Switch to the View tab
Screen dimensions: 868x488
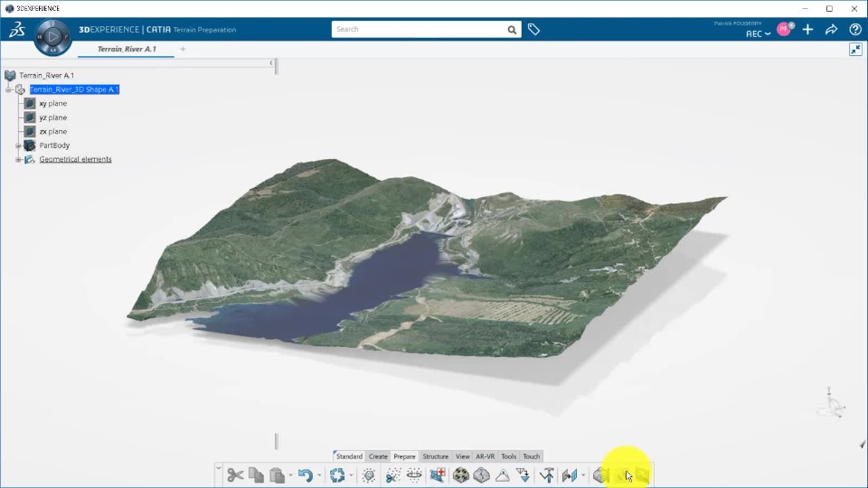coord(462,456)
